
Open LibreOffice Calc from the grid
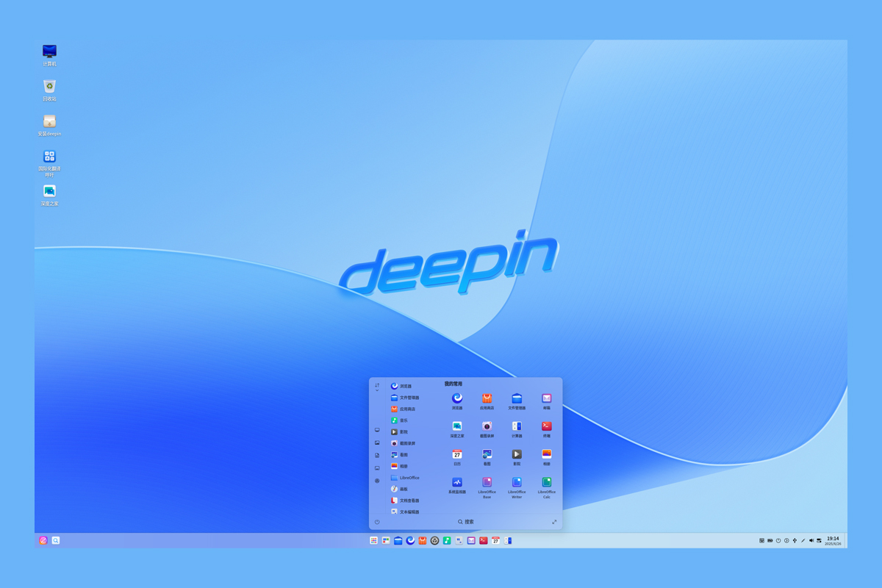click(547, 487)
